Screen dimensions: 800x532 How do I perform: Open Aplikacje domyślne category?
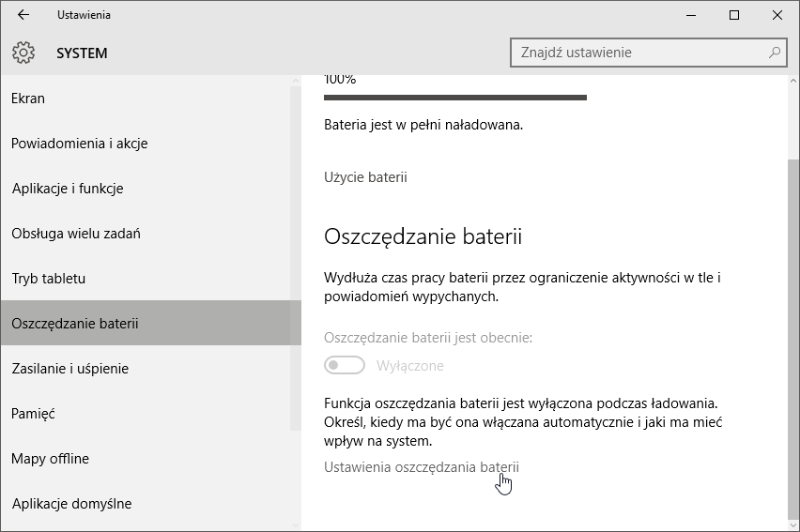coord(71,504)
